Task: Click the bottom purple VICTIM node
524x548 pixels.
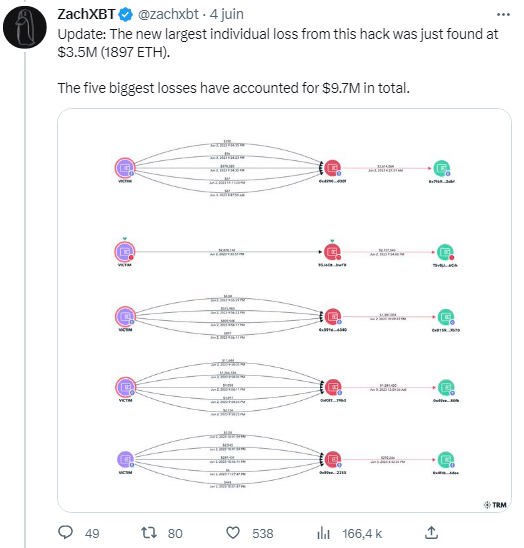Action: pyautogui.click(x=125, y=459)
